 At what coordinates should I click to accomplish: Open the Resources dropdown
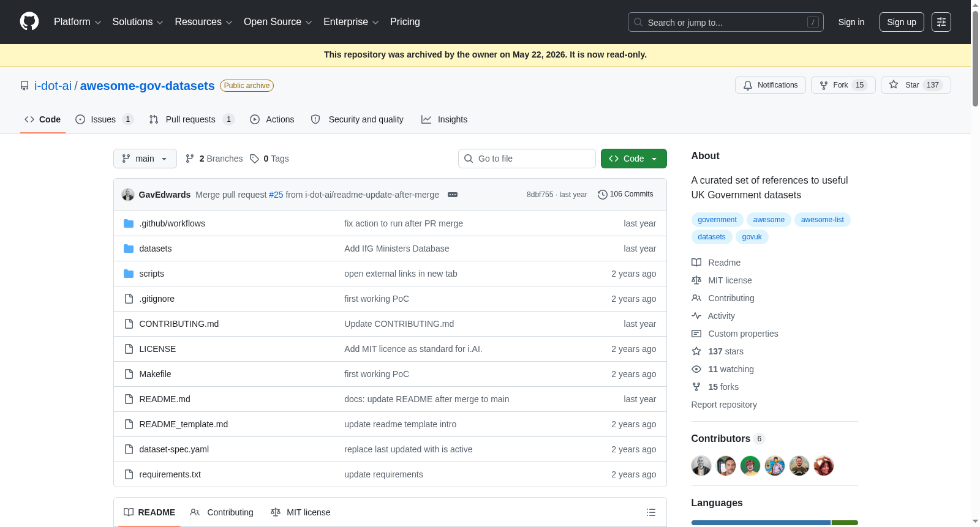pos(203,22)
